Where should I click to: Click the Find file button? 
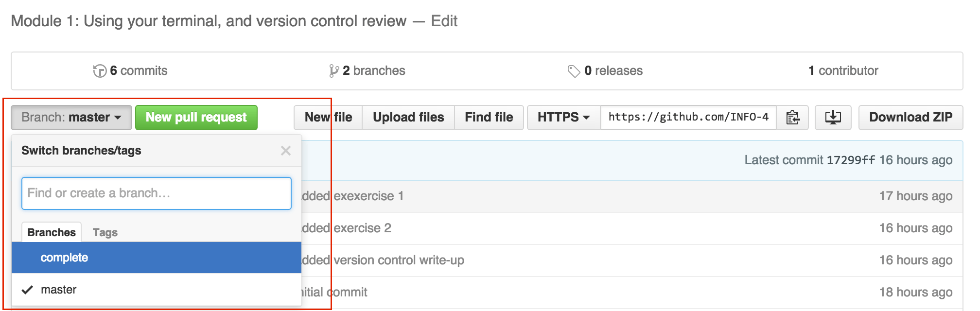coord(489,118)
